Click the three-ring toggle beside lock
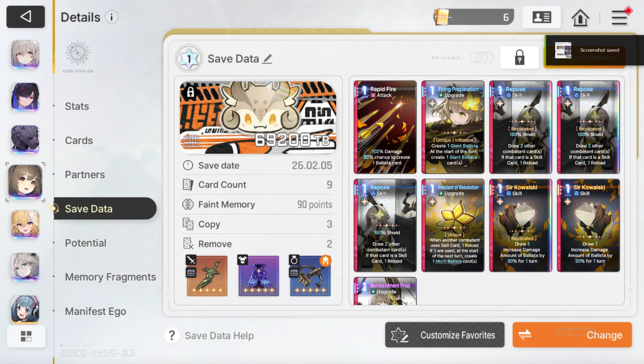 [481, 57]
